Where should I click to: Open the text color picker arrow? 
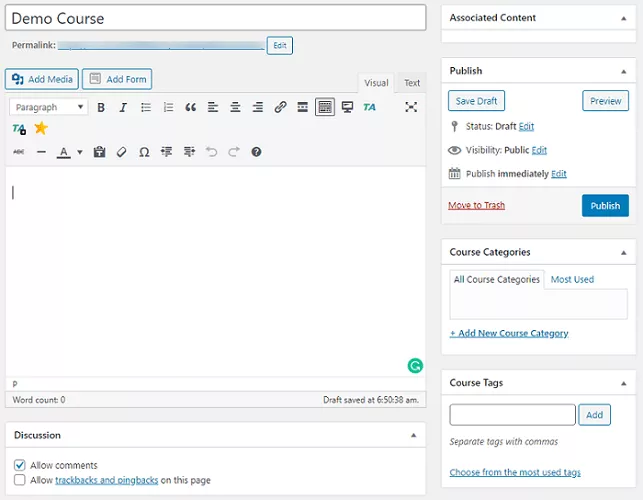click(78, 152)
